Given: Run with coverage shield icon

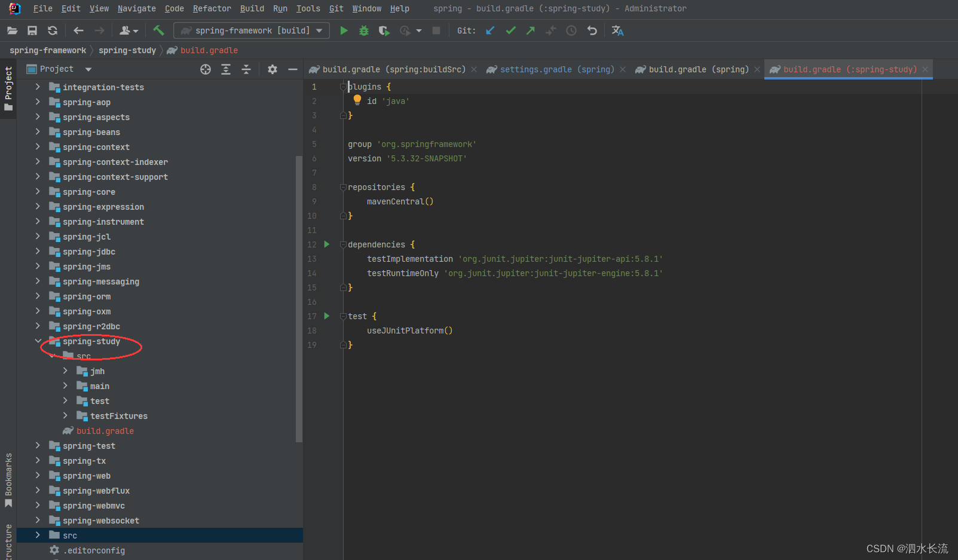Looking at the screenshot, I should [384, 30].
